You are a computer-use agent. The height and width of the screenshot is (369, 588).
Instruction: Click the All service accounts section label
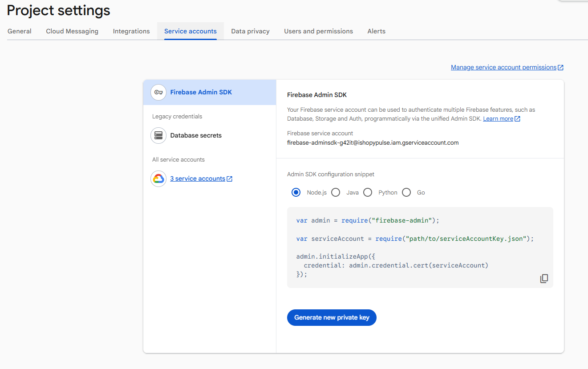click(x=178, y=160)
